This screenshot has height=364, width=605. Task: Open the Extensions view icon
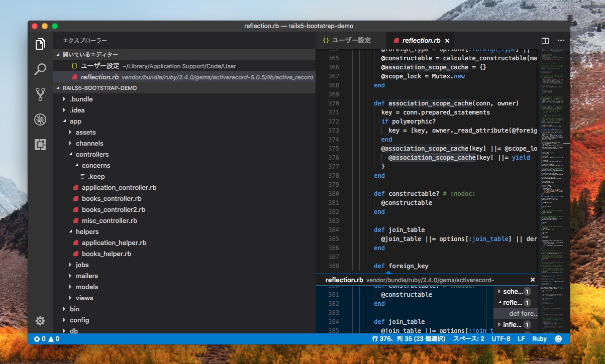tap(40, 145)
